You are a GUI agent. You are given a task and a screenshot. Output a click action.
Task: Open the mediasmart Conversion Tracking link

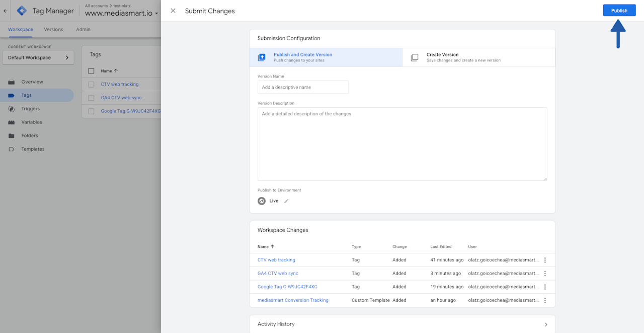pyautogui.click(x=293, y=300)
